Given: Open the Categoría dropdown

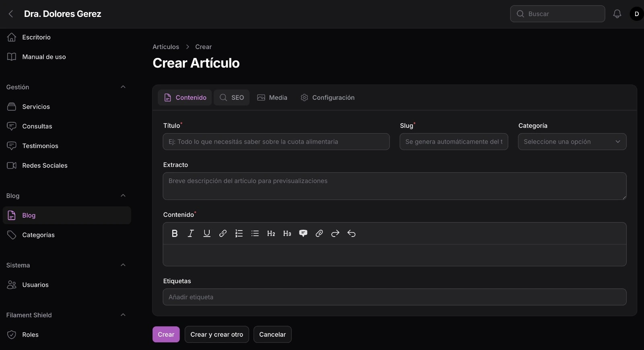Looking at the screenshot, I should (x=572, y=142).
